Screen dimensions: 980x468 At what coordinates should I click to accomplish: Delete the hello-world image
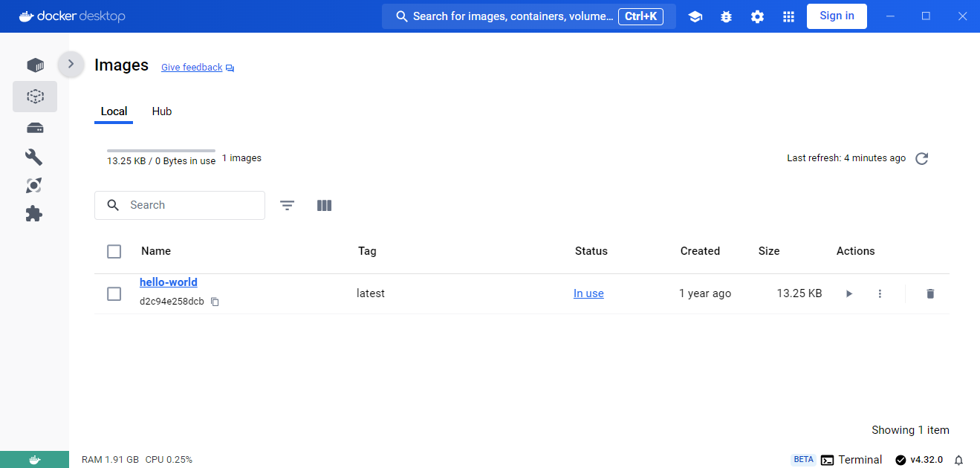coord(930,294)
